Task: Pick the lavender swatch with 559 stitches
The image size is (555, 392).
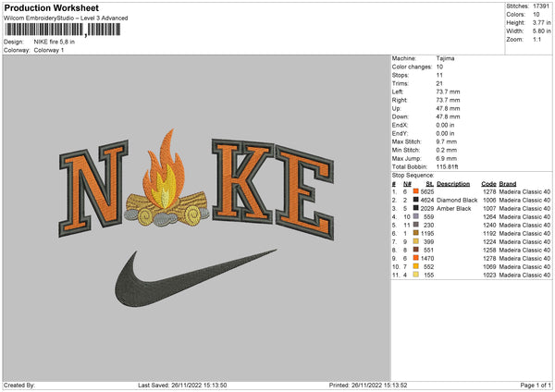Action: pos(416,216)
